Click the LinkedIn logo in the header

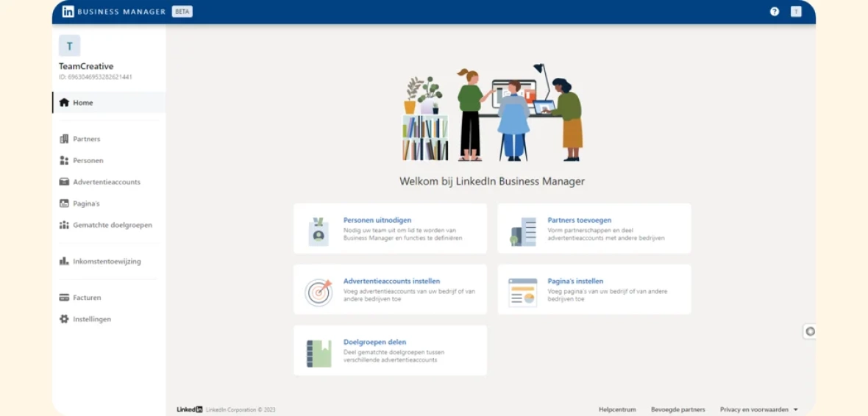point(68,12)
